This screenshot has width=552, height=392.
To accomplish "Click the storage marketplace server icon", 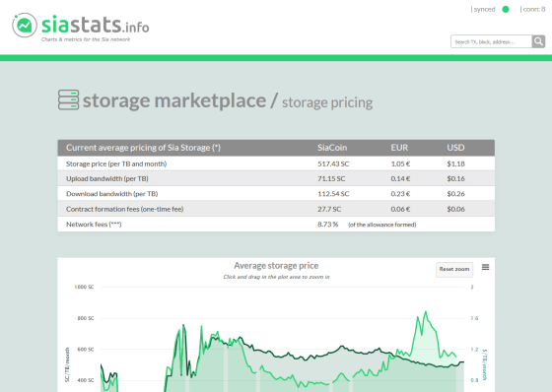I will (x=68, y=99).
